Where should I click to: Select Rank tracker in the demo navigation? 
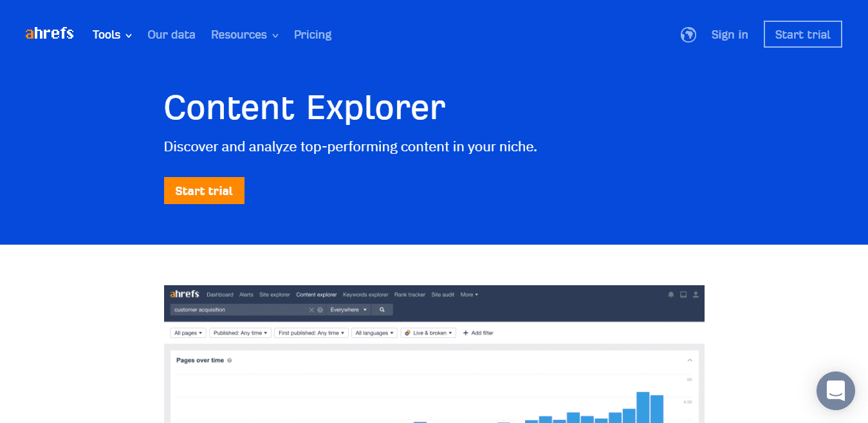(410, 294)
